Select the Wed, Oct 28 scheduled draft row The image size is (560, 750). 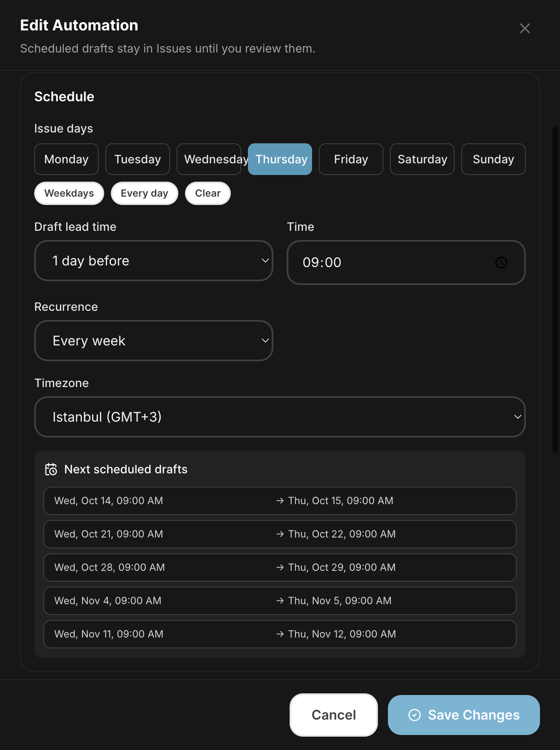click(x=280, y=567)
